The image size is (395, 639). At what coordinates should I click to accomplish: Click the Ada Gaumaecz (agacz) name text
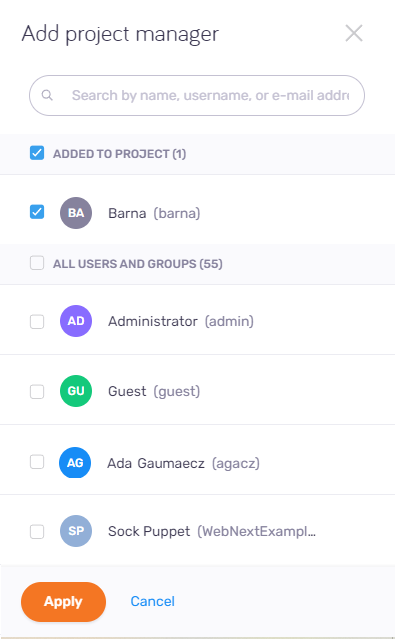[x=183, y=463]
